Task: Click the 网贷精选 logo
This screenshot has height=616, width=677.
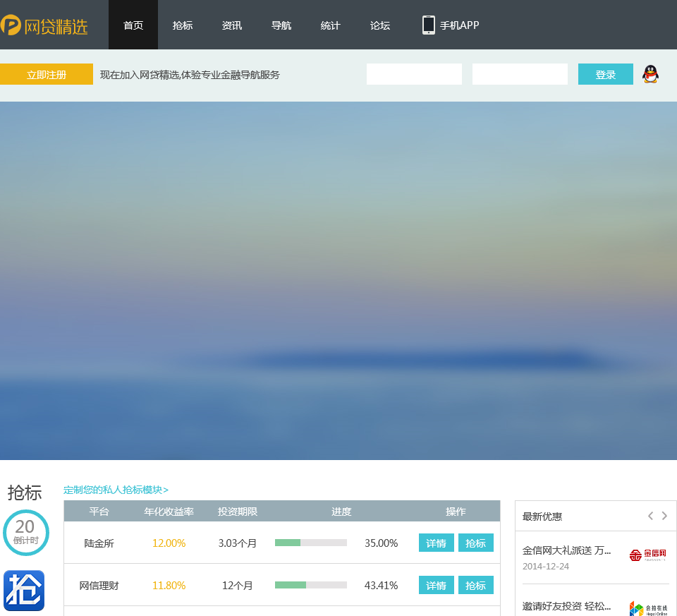Action: pos(44,25)
